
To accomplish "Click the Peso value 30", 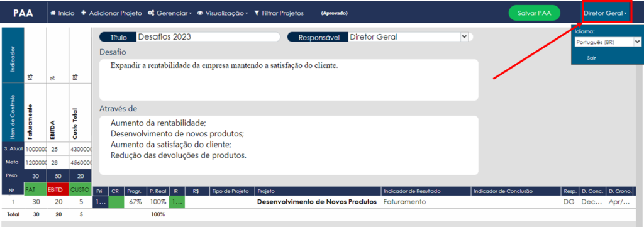I will tap(35, 175).
